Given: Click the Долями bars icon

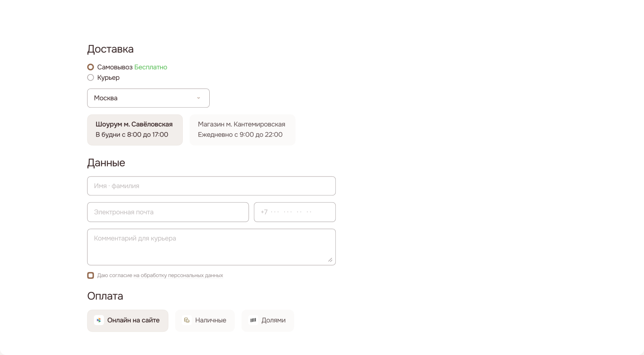Looking at the screenshot, I should (253, 320).
